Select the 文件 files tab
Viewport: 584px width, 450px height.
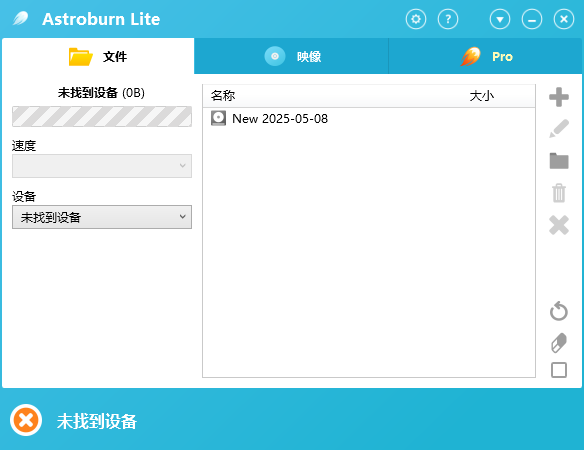[x=98, y=56]
